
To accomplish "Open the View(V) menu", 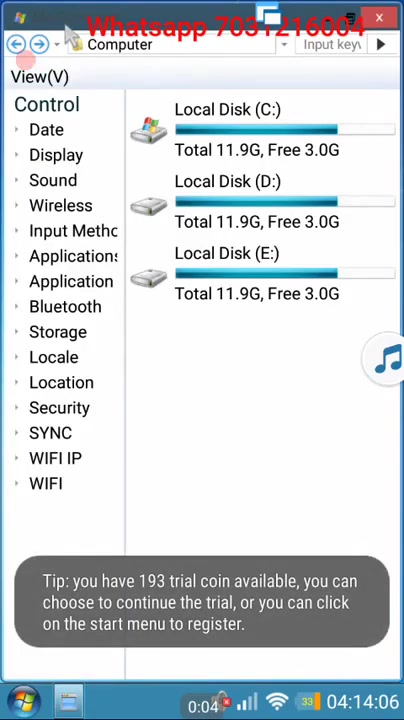I will [40, 77].
